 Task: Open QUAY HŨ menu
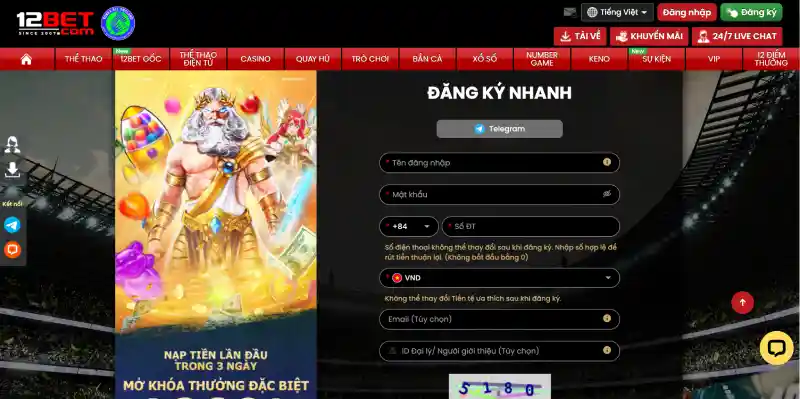(313, 59)
